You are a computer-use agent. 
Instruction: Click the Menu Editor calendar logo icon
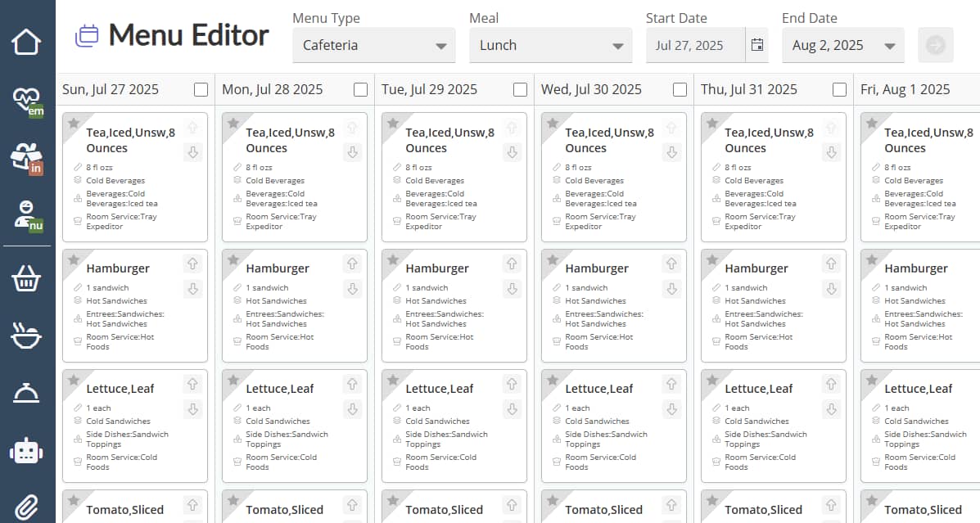(87, 36)
